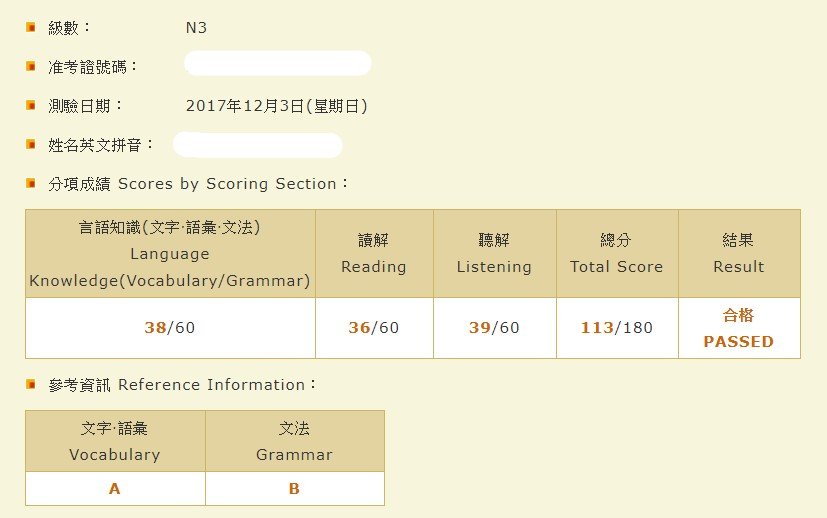
Task: Click the 合格 PASSED result text
Action: (739, 328)
